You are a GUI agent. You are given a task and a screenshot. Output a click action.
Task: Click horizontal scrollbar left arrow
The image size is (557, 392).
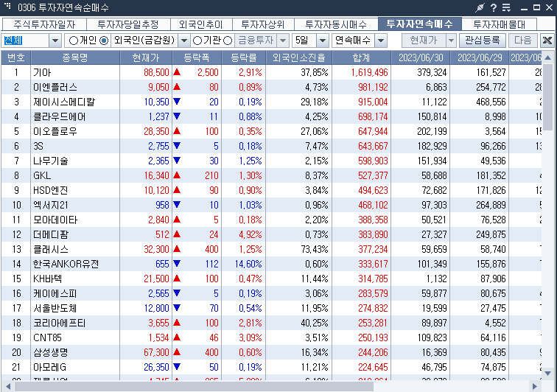(x=8, y=386)
